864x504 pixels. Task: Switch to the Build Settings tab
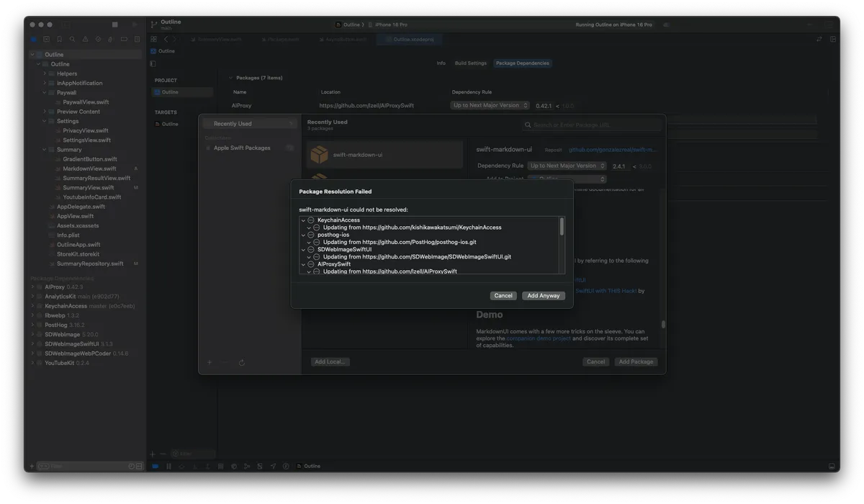coord(471,63)
